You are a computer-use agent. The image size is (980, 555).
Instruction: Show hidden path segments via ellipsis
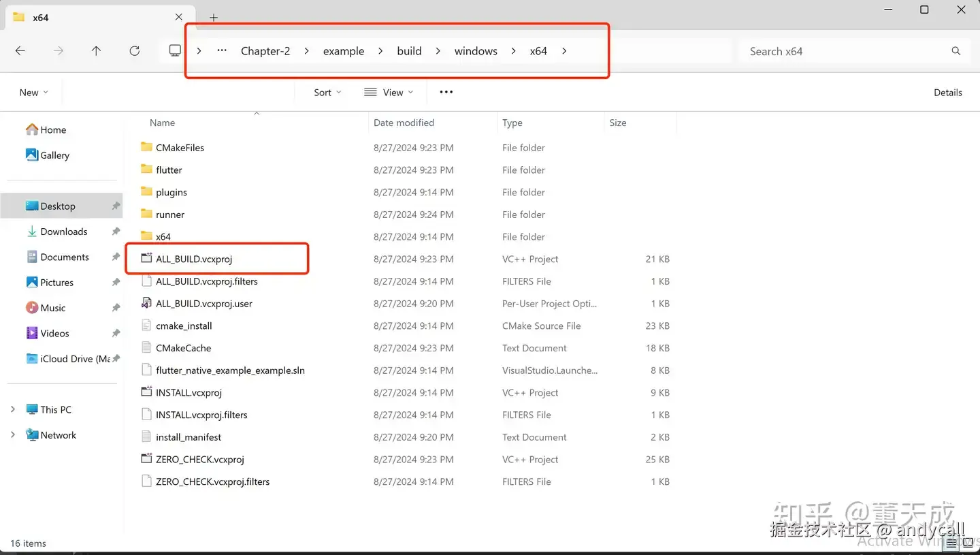coord(222,51)
